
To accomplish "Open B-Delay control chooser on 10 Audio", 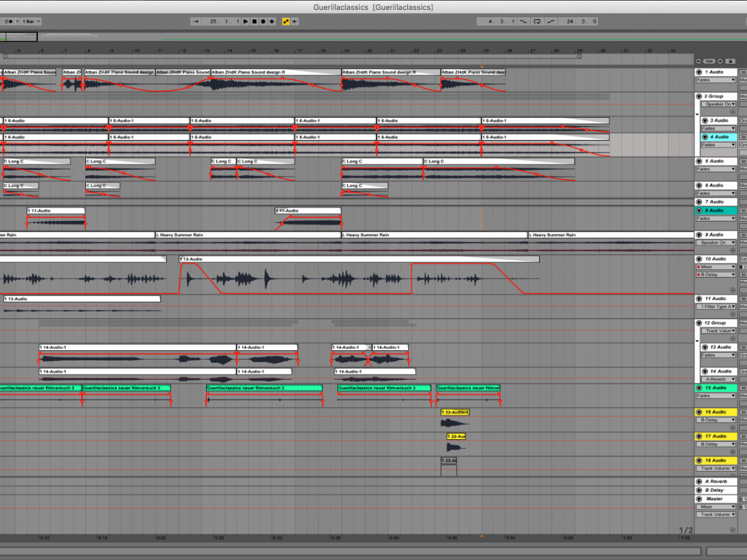I will pos(716,274).
